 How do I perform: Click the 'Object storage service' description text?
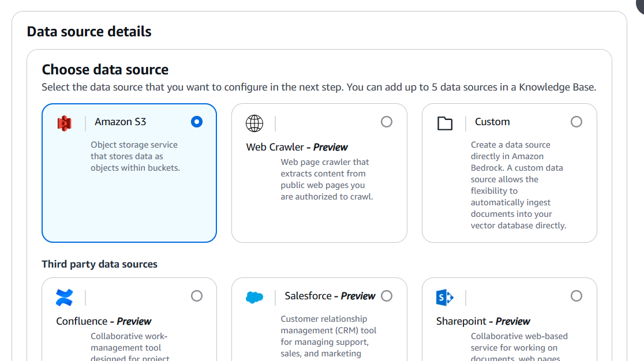135,156
